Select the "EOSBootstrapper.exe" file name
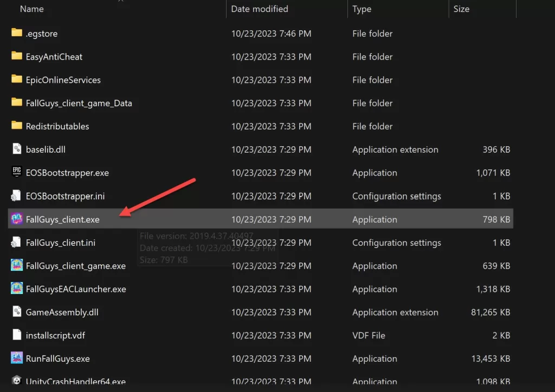Image resolution: width=555 pixels, height=392 pixels. (x=67, y=173)
